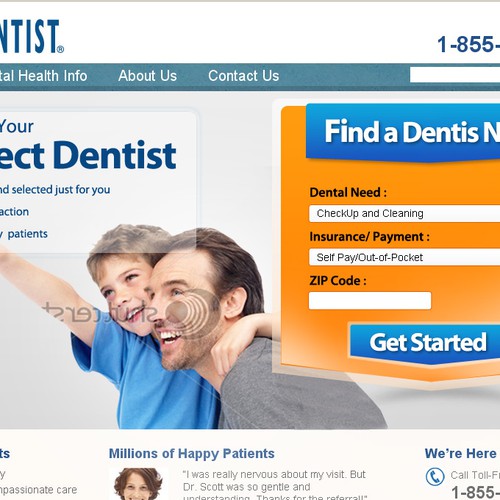The height and width of the screenshot is (500, 500).
Task: Click the Dr. Scott testimonial quote text
Action: click(275, 487)
